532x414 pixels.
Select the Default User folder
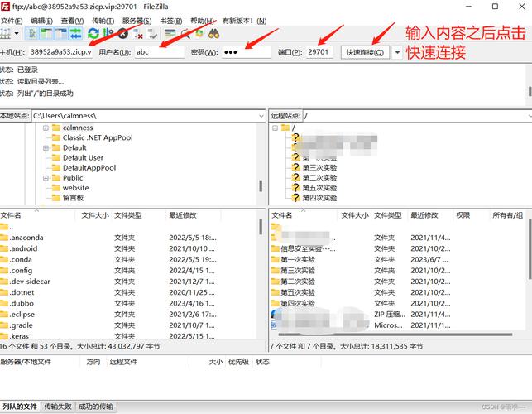[83, 157]
